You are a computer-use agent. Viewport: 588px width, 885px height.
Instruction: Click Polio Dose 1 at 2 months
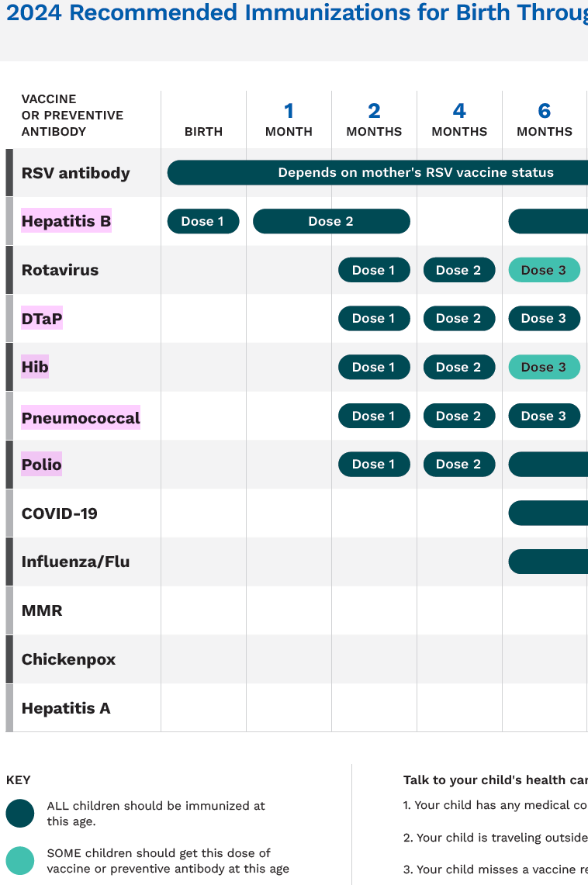point(374,465)
